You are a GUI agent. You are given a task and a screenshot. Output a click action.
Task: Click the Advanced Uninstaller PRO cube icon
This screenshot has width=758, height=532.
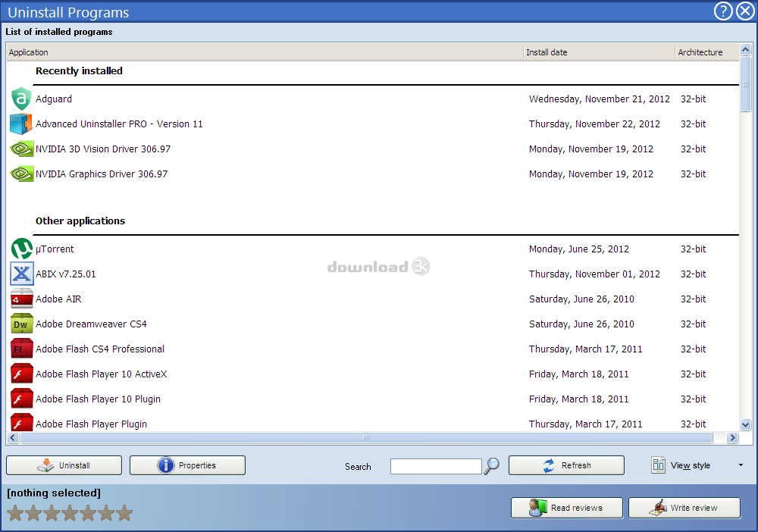tap(21, 124)
